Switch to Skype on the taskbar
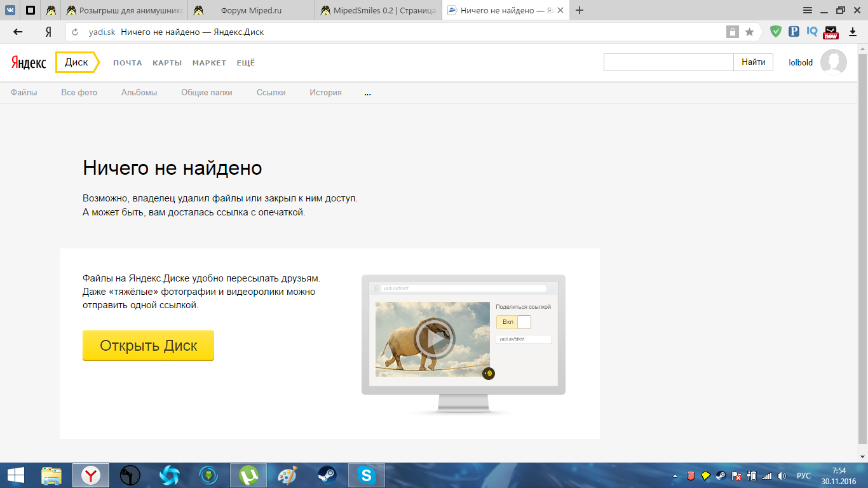Image resolution: width=868 pixels, height=488 pixels. point(367,475)
